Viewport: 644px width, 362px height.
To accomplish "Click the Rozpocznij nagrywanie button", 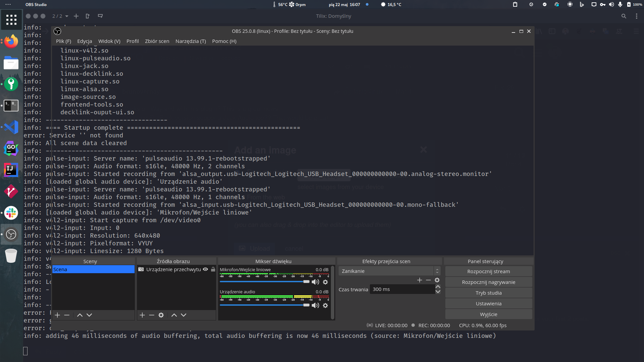I will (x=488, y=282).
